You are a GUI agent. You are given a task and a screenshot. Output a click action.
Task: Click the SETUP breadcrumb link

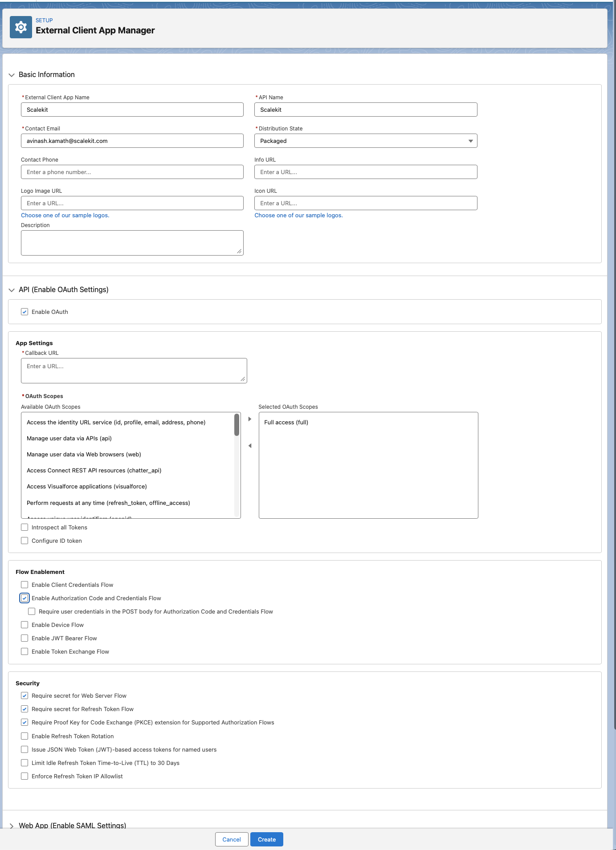(44, 20)
